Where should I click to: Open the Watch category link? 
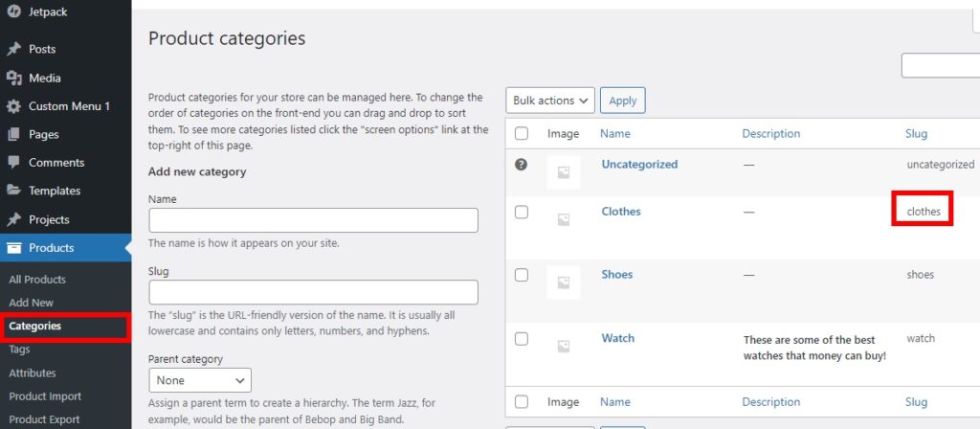[617, 338]
